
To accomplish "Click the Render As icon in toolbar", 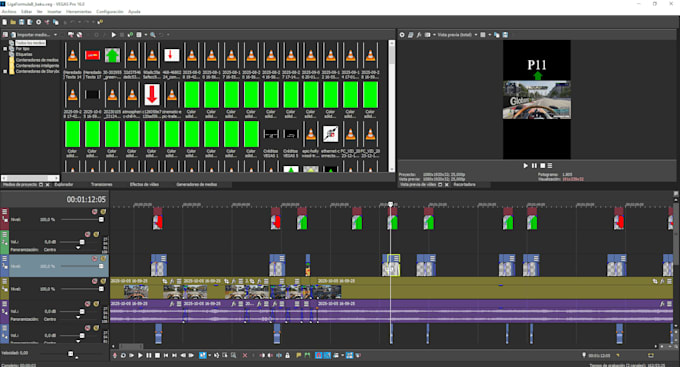I will click(x=30, y=22).
